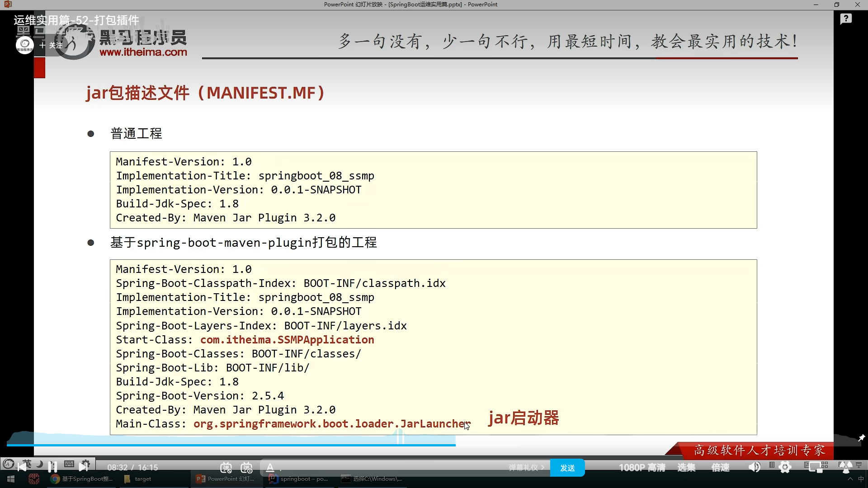Mute the video volume
This screenshot has height=488, width=868.
tap(754, 467)
